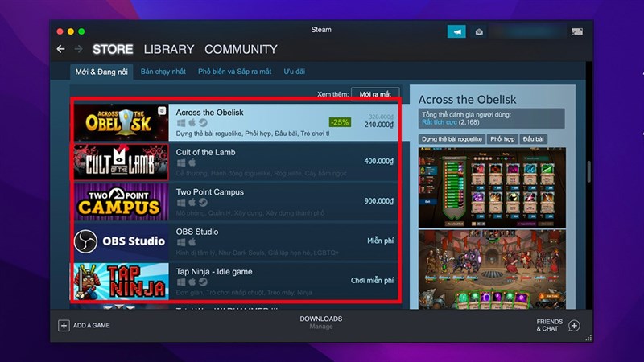
Task: View the card deck screenshot preview
Action: coord(492,187)
